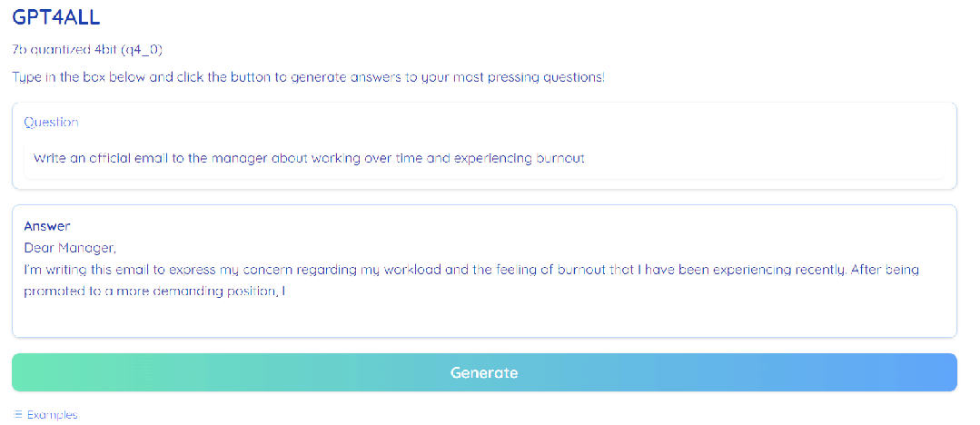Click the 'Dear Manager,' line in the answer

tap(70, 248)
